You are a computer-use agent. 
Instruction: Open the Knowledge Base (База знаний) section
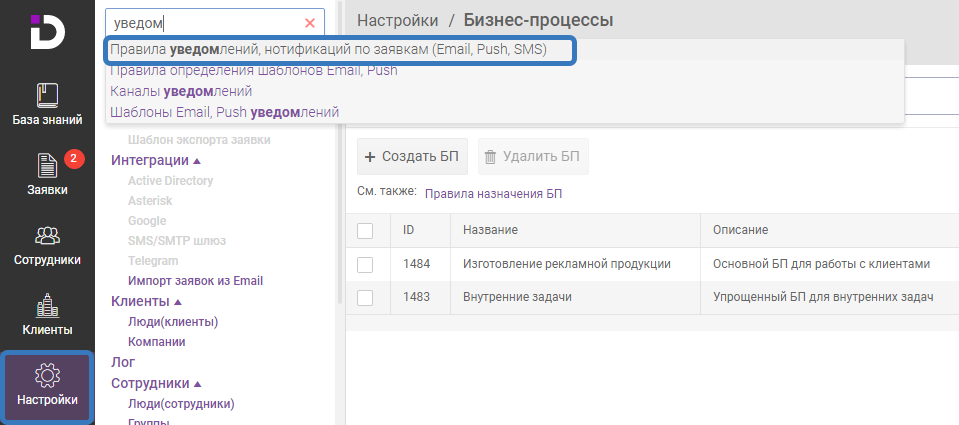coord(47,106)
